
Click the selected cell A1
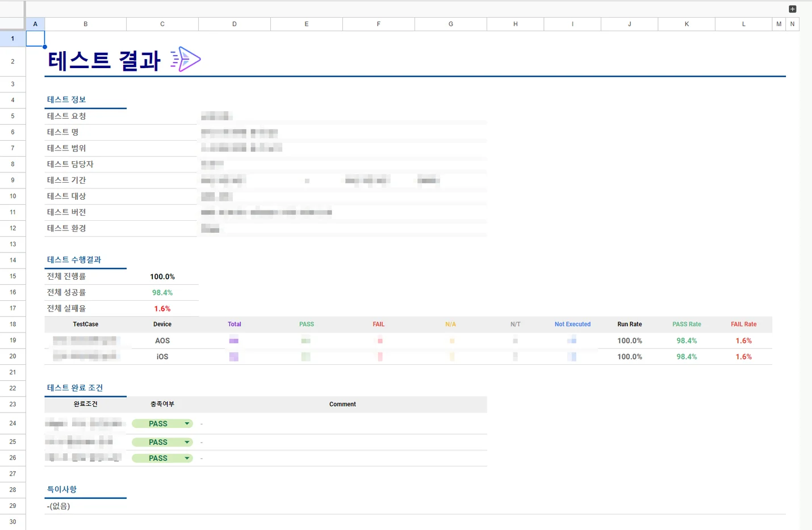click(35, 39)
